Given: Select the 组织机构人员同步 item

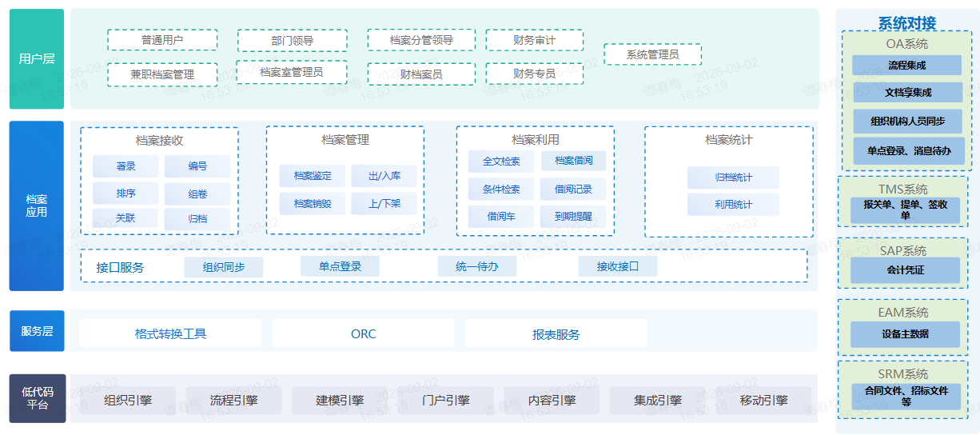Looking at the screenshot, I should [x=907, y=122].
